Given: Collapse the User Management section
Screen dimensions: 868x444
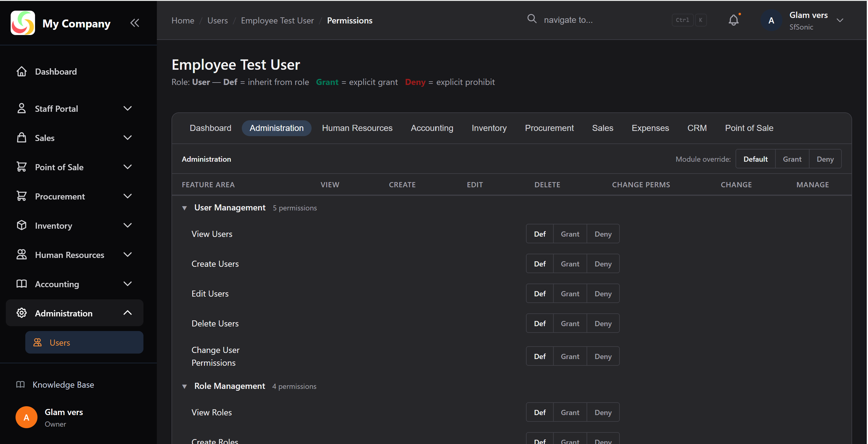Looking at the screenshot, I should [184, 208].
